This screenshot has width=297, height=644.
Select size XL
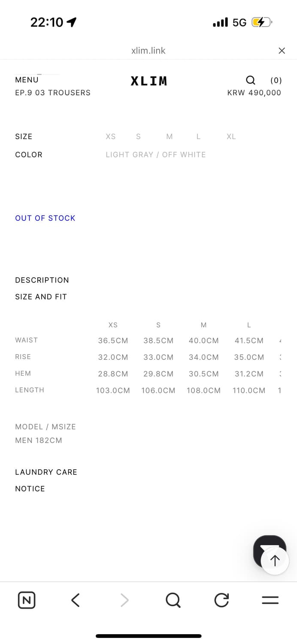coord(231,137)
